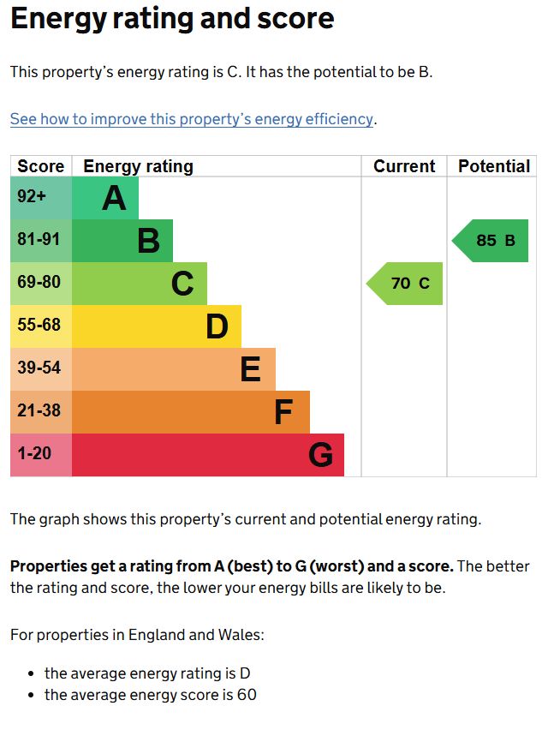560x730 pixels.
Task: Click the Current column header
Action: tap(404, 166)
